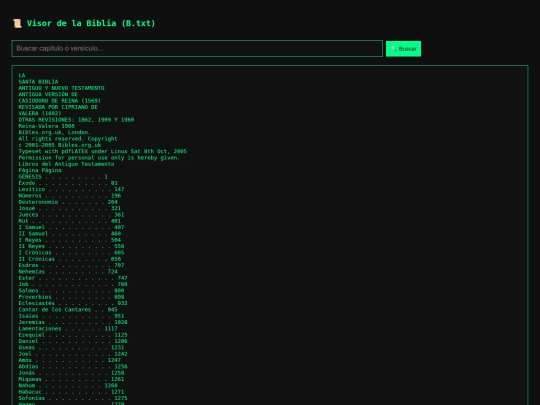
Task: Click the 'I Crónicas' row
Action: 71,252
